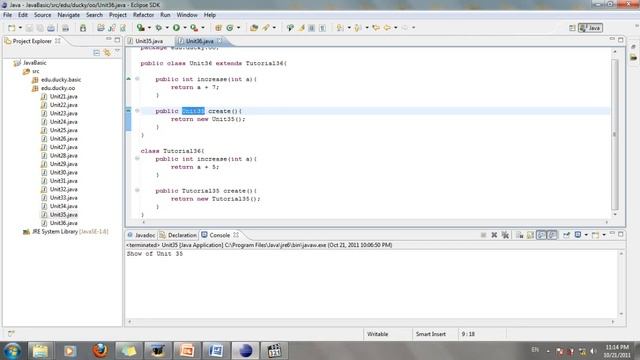Toggle Pin Console button
The height and width of the screenshot is (360, 640).
[567, 235]
